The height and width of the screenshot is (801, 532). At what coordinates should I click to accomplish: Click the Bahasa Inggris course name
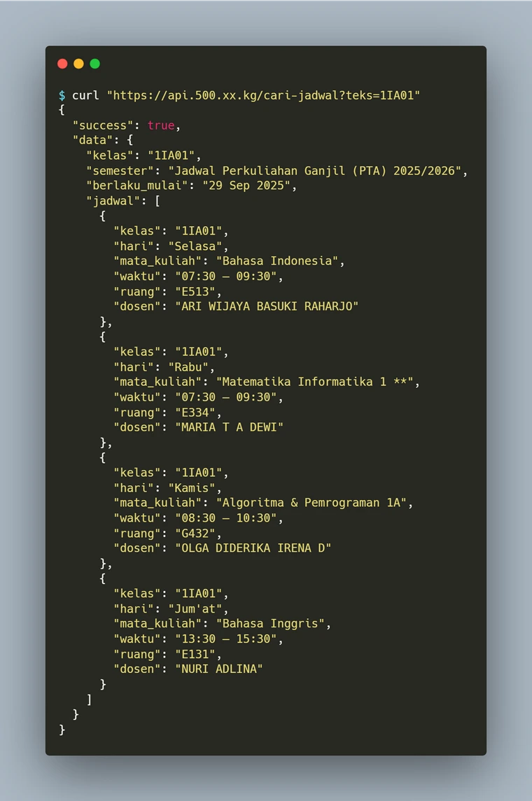coord(271,624)
